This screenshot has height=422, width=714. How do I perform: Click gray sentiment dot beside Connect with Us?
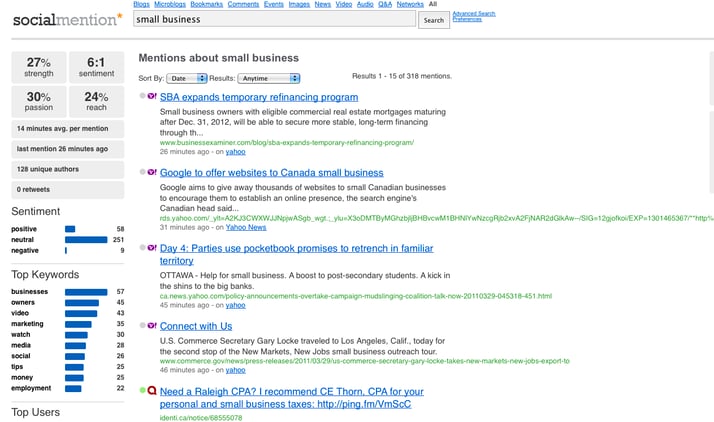(143, 325)
